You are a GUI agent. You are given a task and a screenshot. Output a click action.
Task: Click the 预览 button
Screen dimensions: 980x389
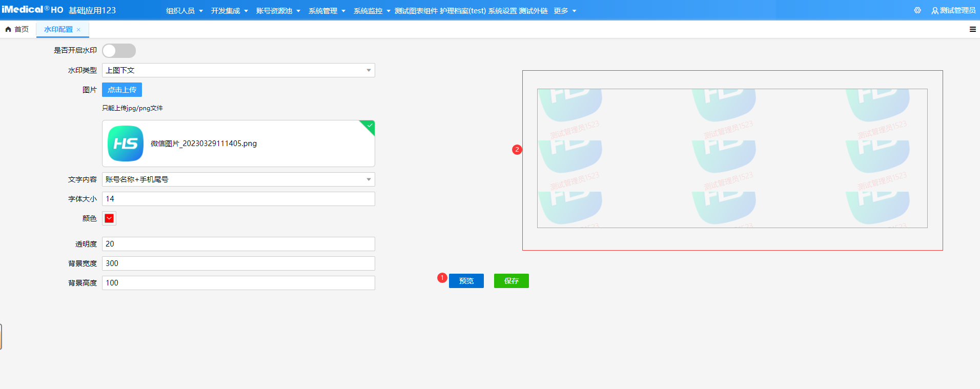tap(466, 281)
